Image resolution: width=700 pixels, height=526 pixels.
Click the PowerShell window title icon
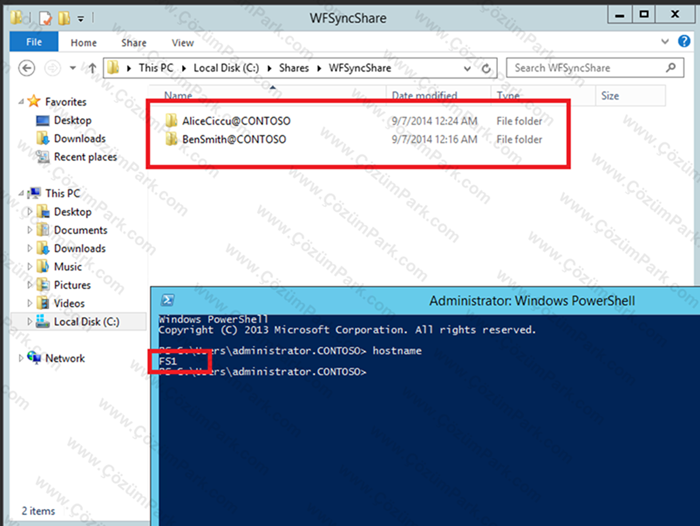(x=168, y=300)
